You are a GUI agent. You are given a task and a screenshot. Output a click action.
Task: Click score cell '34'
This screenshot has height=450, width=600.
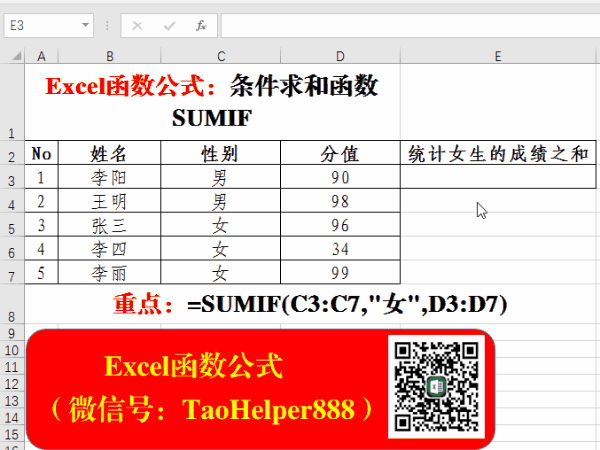point(340,249)
